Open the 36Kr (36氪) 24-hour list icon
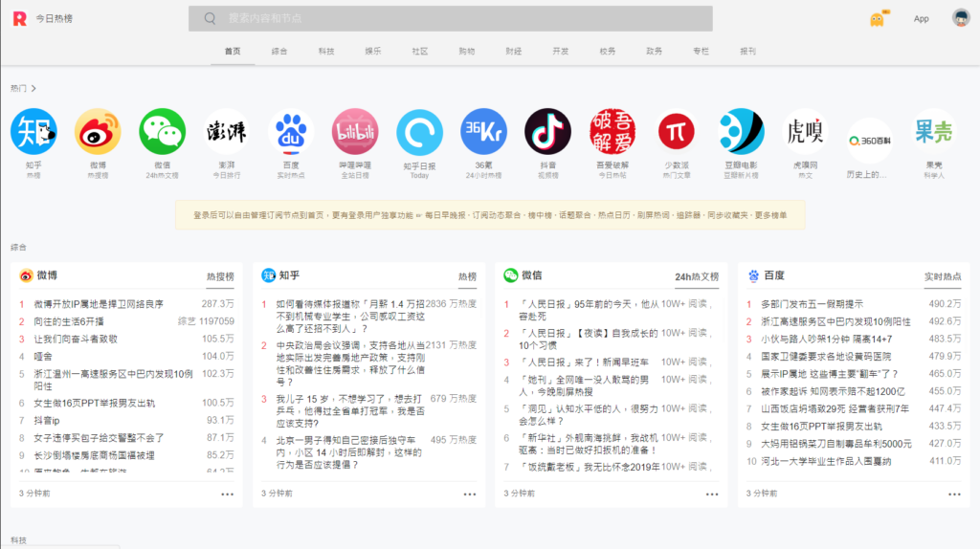Viewport: 980px width, 549px height. (483, 132)
